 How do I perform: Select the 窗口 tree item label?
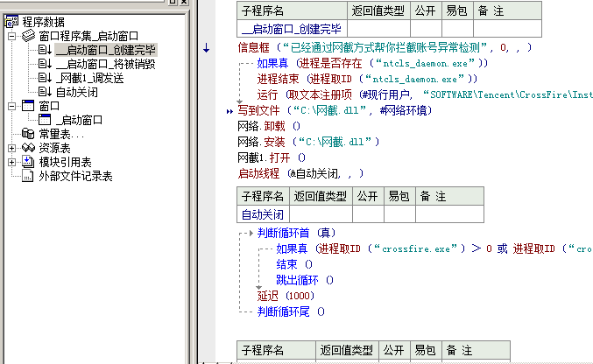[49, 106]
